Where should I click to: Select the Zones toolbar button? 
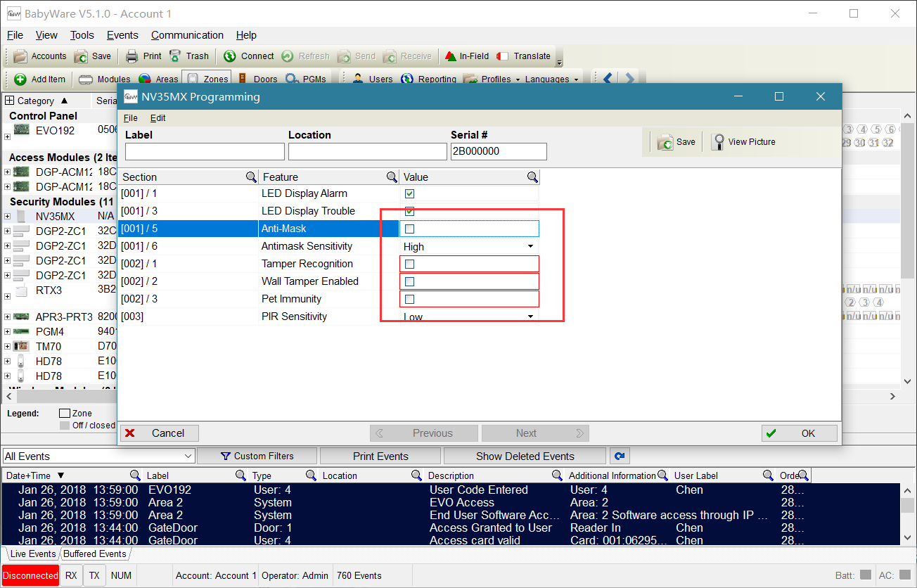207,79
